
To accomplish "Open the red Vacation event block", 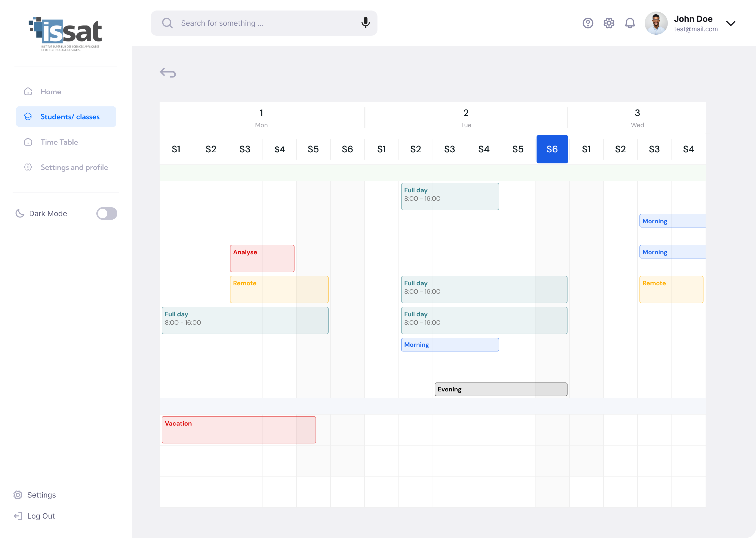I will (x=239, y=430).
